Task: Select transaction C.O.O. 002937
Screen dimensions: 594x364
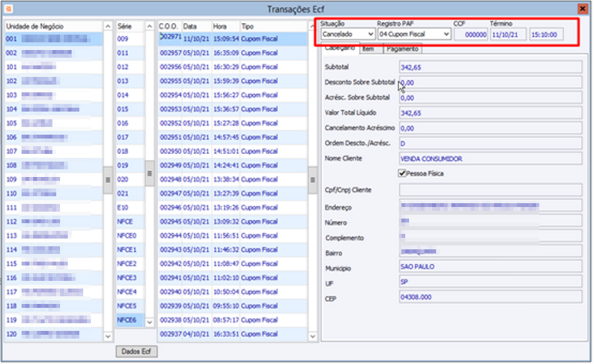Action: click(x=232, y=334)
